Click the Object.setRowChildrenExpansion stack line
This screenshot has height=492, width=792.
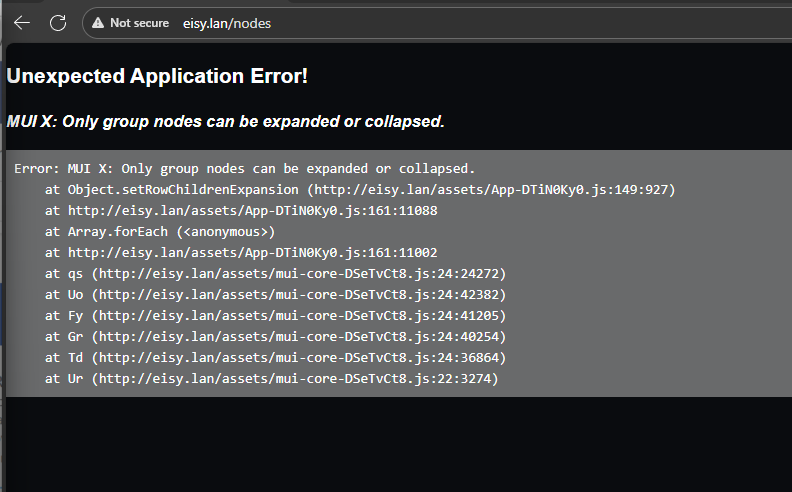[360, 190]
